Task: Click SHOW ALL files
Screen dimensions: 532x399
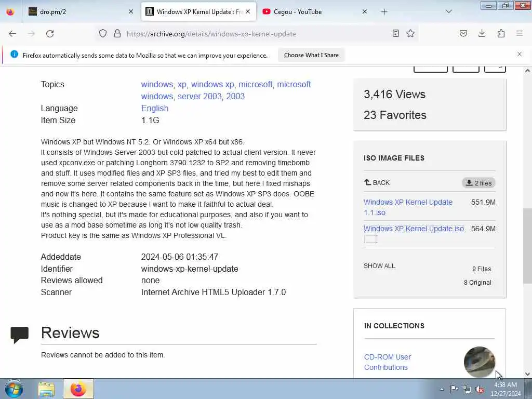Action: coord(379,265)
